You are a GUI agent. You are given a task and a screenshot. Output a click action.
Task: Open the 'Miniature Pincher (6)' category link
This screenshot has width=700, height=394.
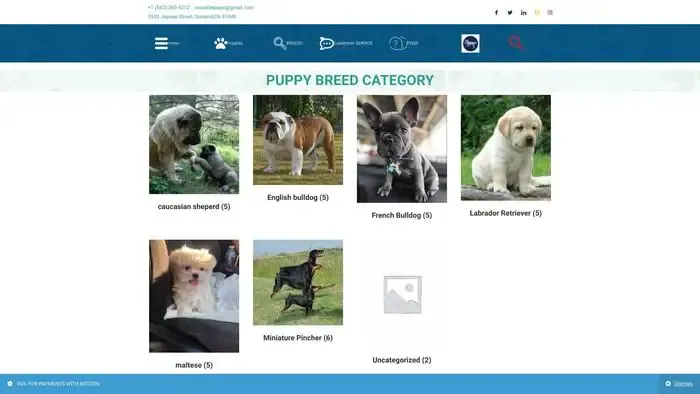tap(298, 338)
